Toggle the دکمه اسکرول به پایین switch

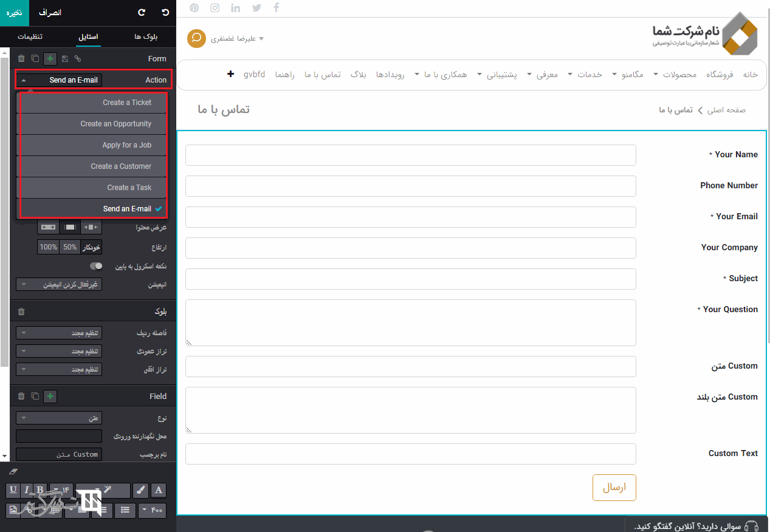click(x=96, y=266)
